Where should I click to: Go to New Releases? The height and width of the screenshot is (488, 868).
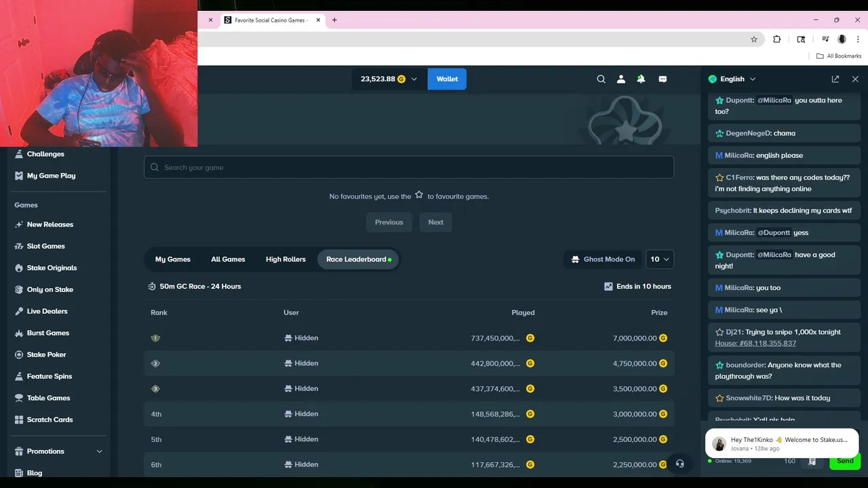pos(50,224)
